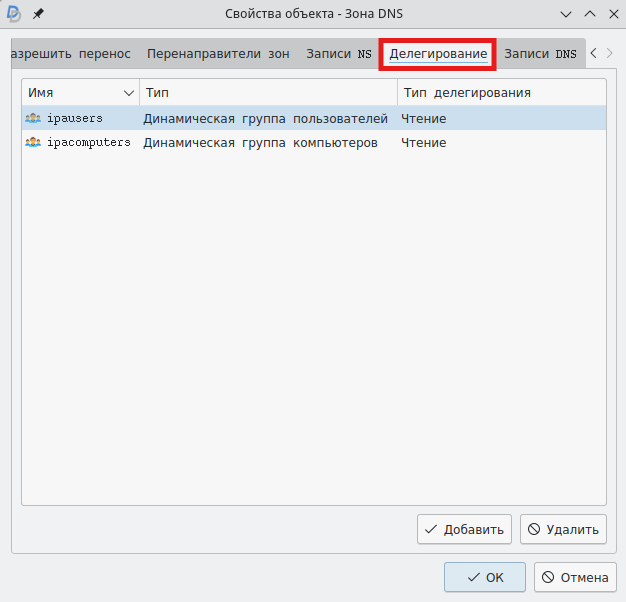
Task: Switch to the Записи NS tab
Action: click(338, 54)
